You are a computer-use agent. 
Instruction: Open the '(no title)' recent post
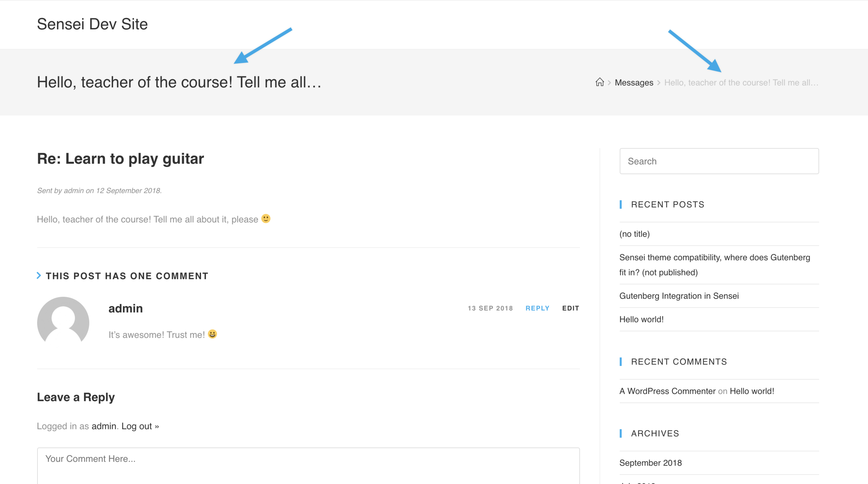tap(634, 234)
